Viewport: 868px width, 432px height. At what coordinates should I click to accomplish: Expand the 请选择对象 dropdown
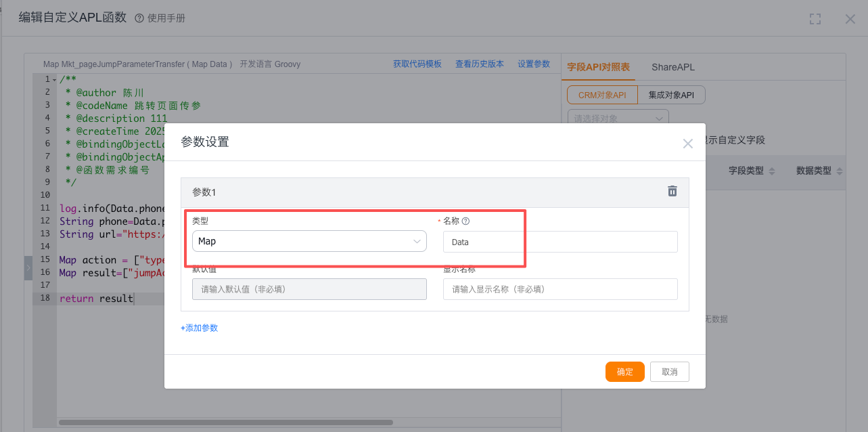coord(618,118)
